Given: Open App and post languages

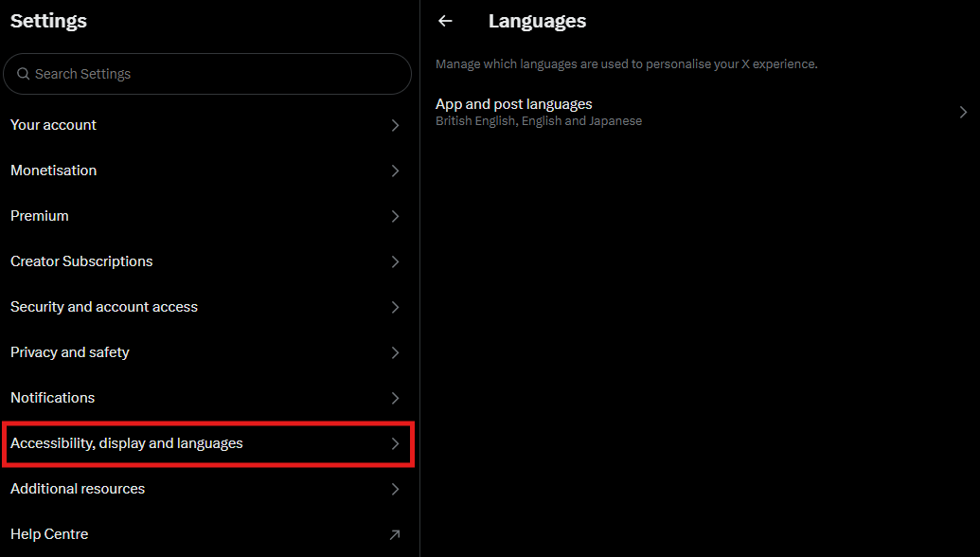Looking at the screenshot, I should [700, 112].
